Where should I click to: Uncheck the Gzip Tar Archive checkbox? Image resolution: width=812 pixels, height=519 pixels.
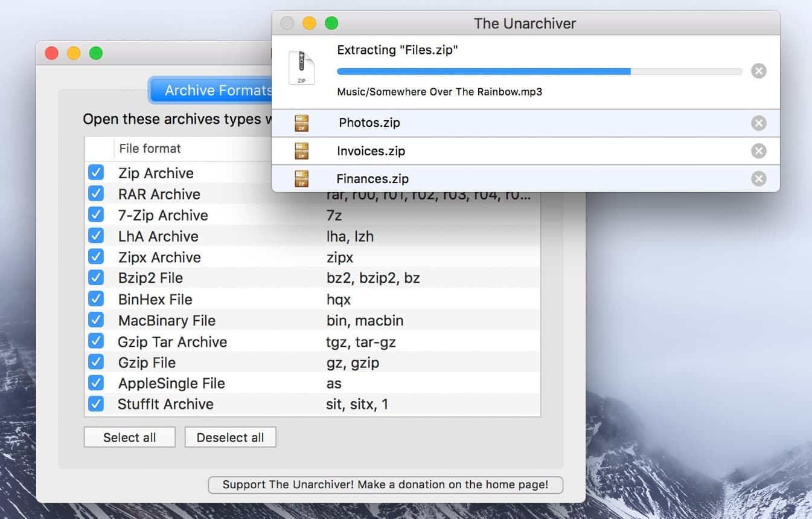click(x=96, y=341)
